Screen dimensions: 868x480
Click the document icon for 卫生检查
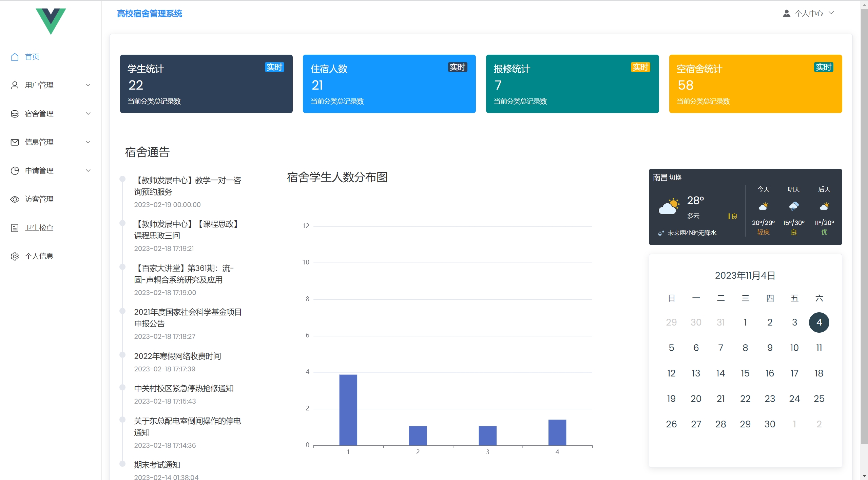(x=15, y=228)
